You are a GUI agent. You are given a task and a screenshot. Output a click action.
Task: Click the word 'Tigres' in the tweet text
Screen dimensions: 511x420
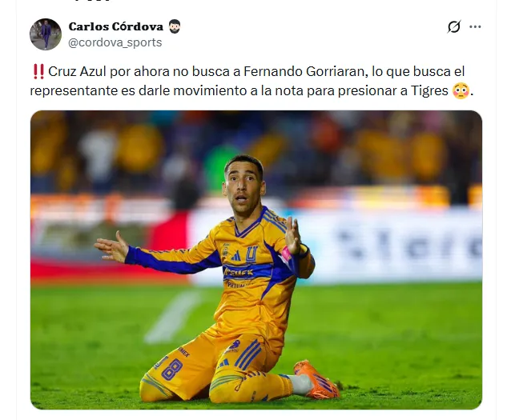tap(429, 91)
